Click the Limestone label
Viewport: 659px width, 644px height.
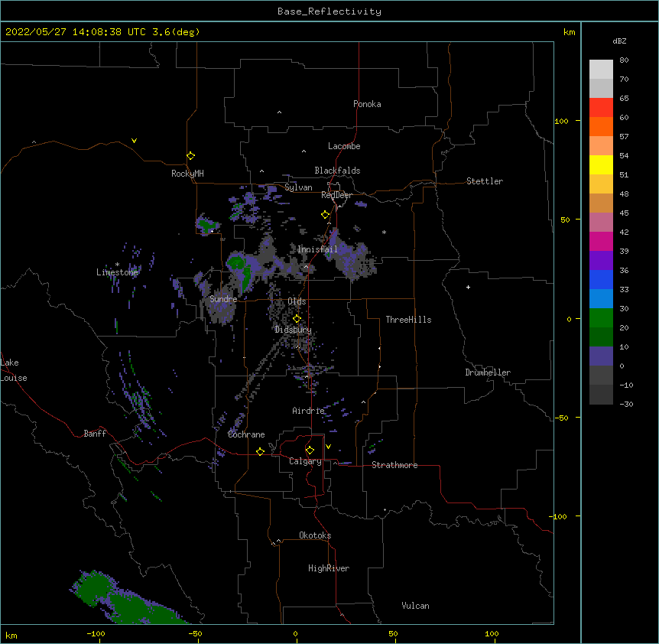point(117,272)
